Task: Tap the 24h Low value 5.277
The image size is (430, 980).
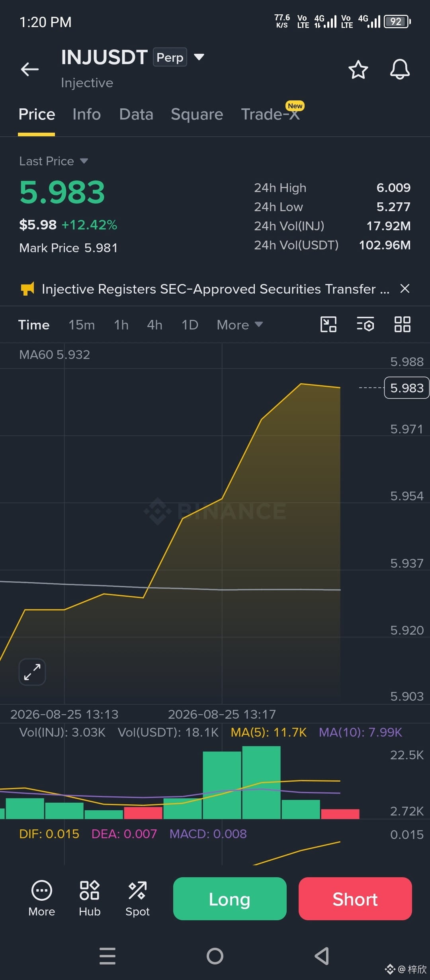Action: pyautogui.click(x=393, y=207)
